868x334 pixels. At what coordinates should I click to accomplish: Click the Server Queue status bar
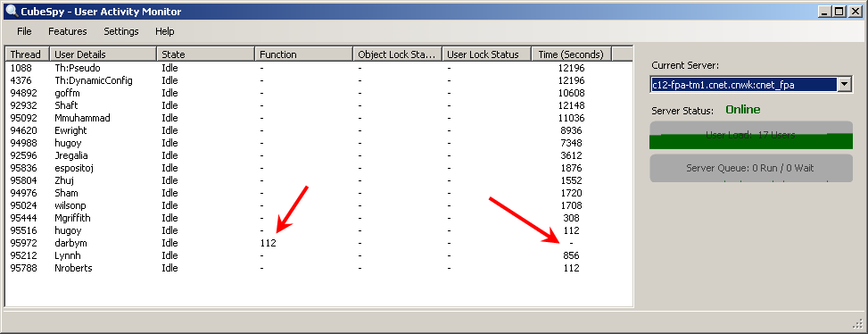(x=750, y=168)
